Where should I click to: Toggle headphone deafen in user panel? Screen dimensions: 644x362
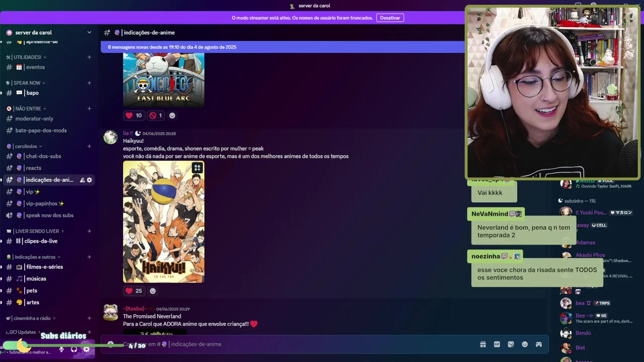74,349
